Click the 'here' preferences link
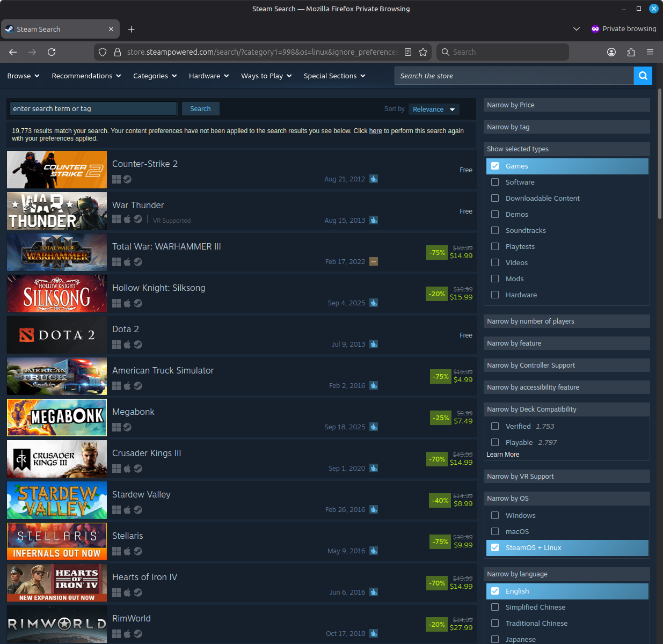 [x=376, y=131]
